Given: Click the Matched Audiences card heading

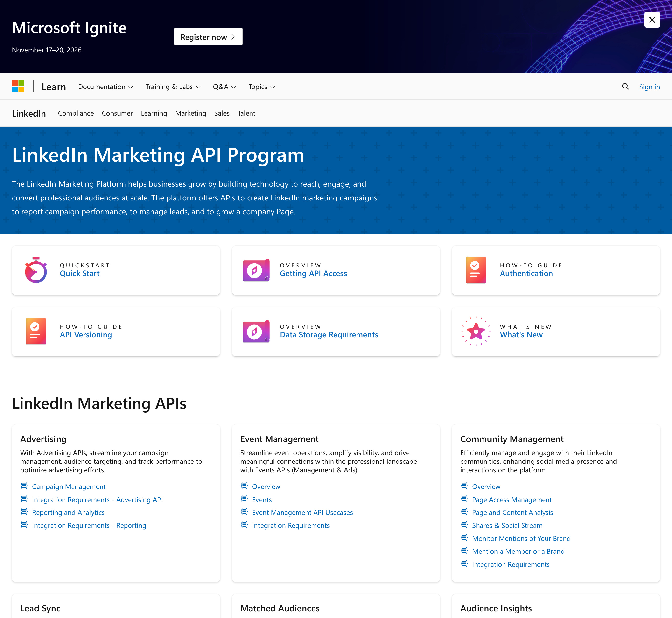Looking at the screenshot, I should (280, 608).
